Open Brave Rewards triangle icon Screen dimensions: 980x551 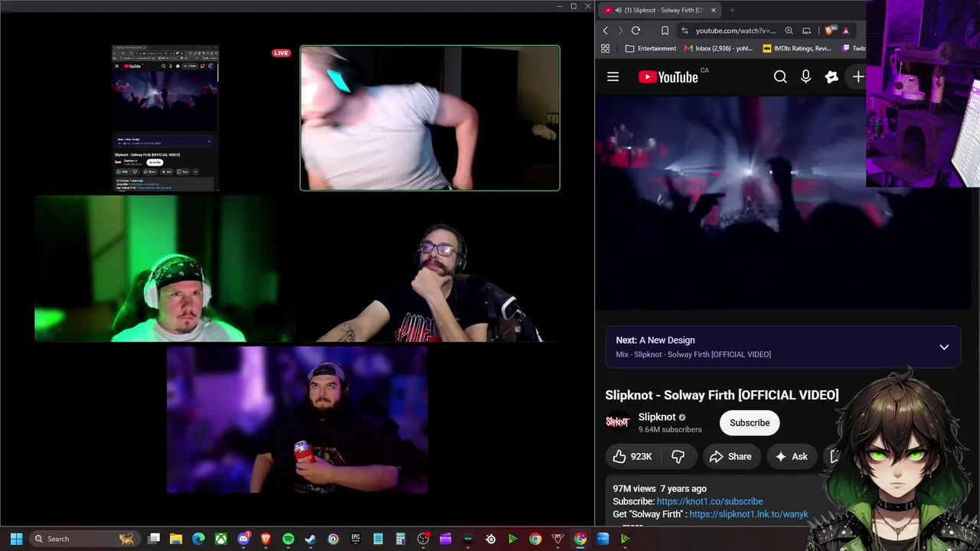tap(845, 31)
